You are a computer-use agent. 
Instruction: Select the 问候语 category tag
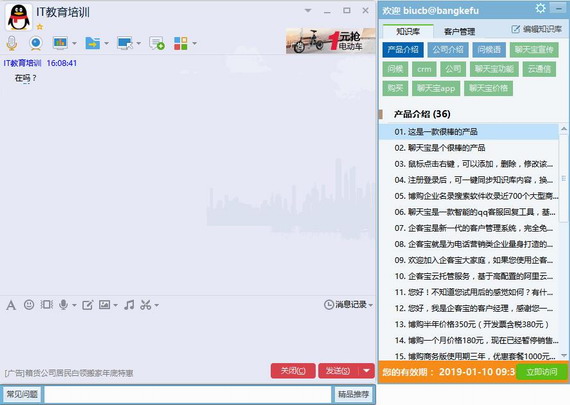pyautogui.click(x=489, y=49)
